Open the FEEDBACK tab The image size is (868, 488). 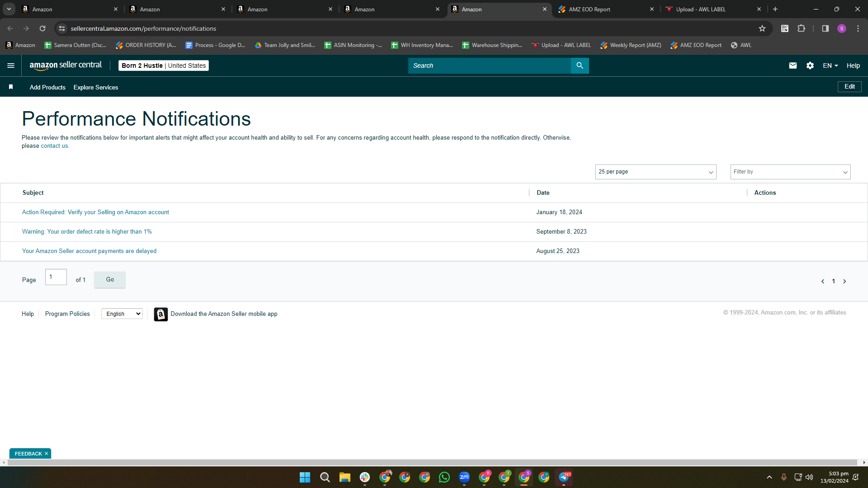point(28,454)
